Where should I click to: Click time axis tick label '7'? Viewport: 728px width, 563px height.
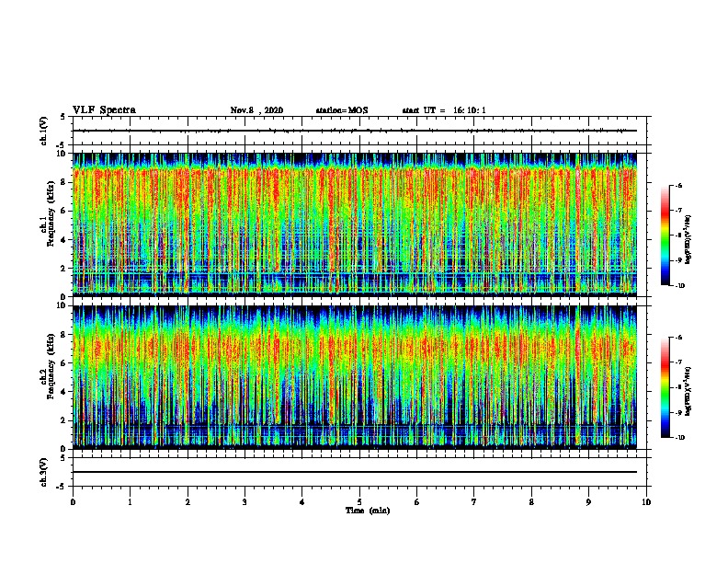tap(474, 502)
